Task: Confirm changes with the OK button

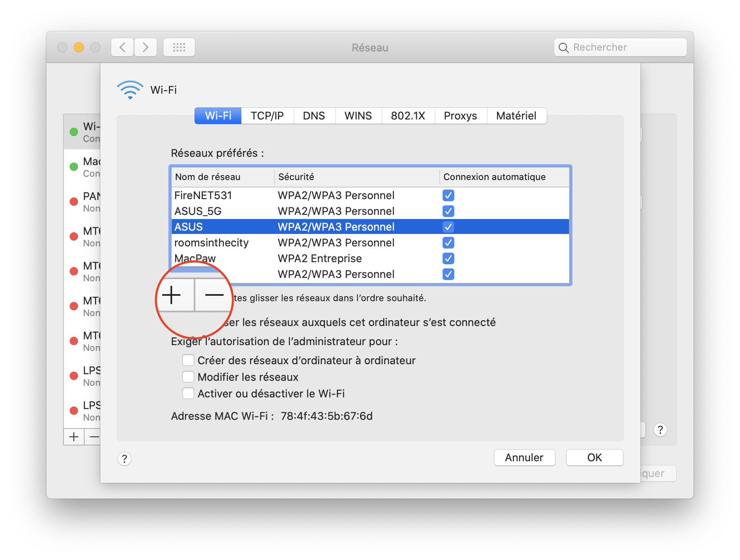Action: click(x=594, y=458)
